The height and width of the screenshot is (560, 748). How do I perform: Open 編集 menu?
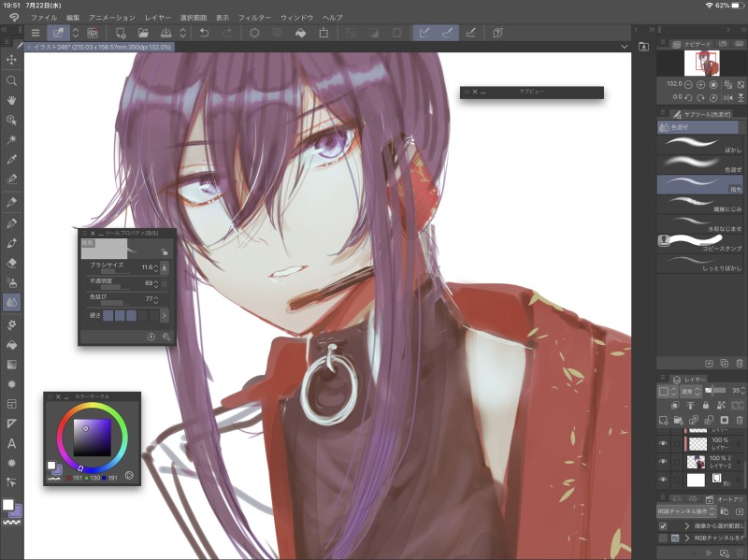coord(73,18)
